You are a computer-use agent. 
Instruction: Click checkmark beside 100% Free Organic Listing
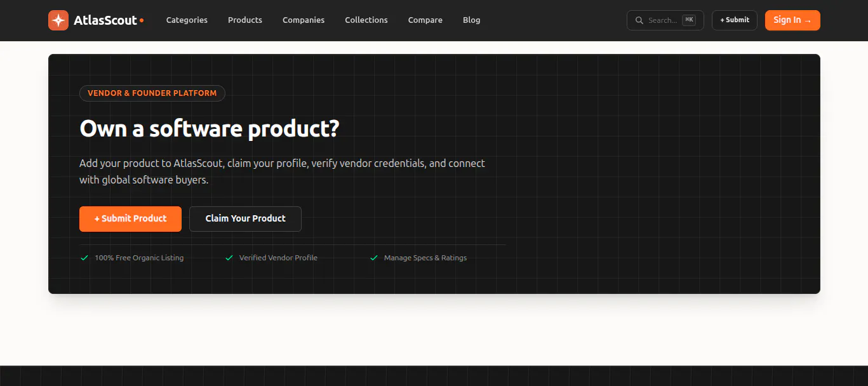pyautogui.click(x=84, y=258)
